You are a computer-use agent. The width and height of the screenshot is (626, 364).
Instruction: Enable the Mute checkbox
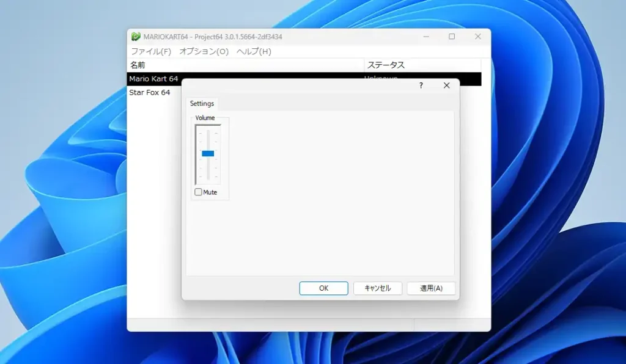click(x=198, y=191)
